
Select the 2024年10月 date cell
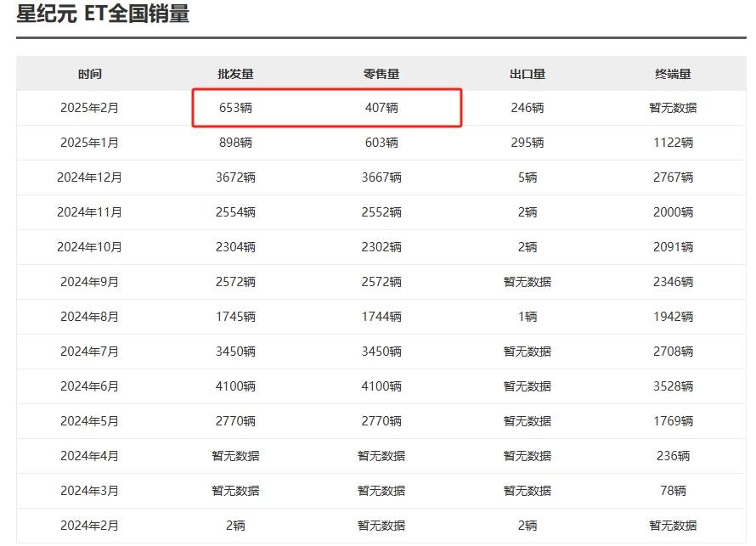(90, 247)
